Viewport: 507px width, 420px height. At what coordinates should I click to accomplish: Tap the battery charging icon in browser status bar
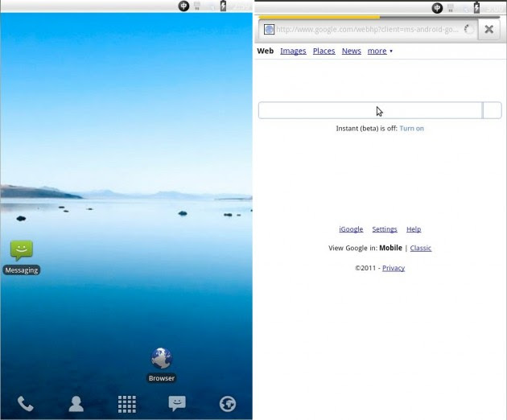(476, 8)
